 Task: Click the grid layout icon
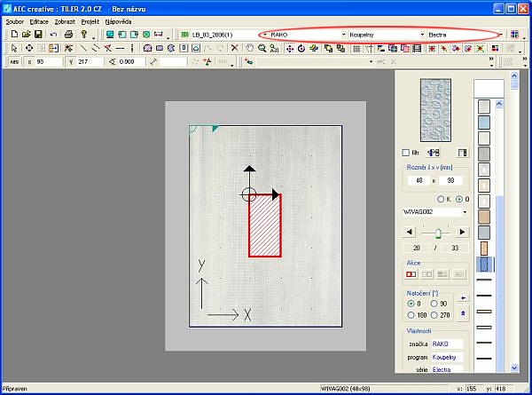pyautogui.click(x=356, y=49)
